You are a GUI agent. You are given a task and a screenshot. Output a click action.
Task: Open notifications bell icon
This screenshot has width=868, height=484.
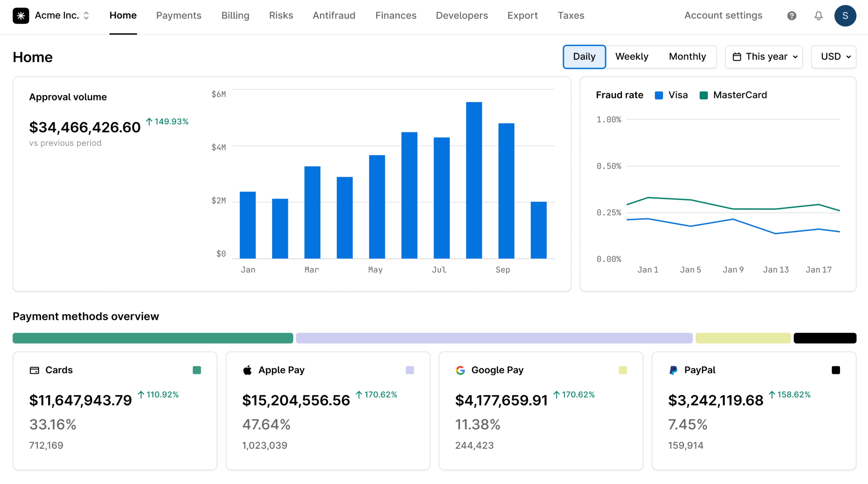pyautogui.click(x=818, y=16)
